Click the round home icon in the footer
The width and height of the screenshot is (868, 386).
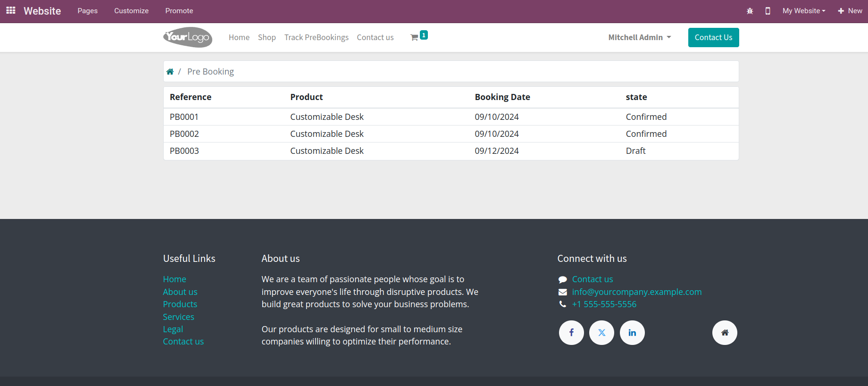725,333
